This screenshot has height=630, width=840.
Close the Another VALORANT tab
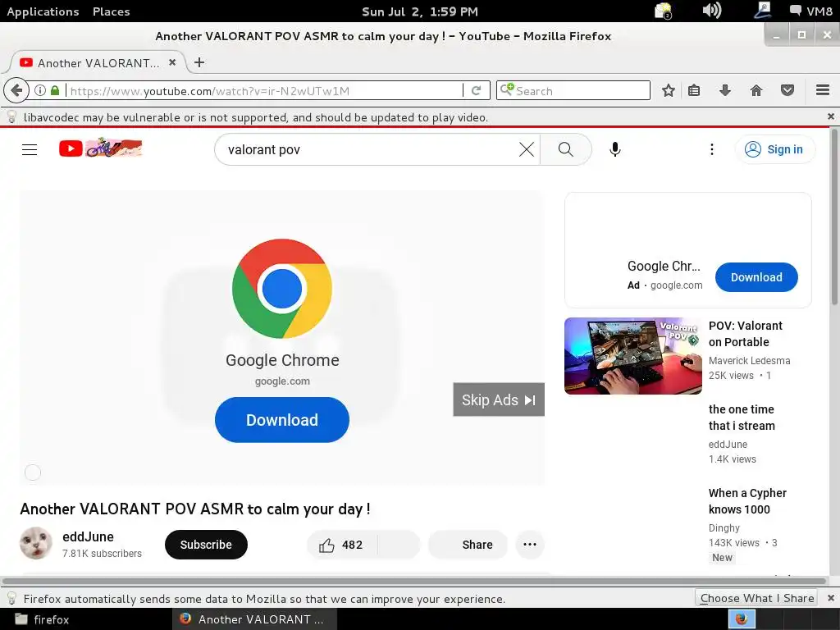click(172, 62)
